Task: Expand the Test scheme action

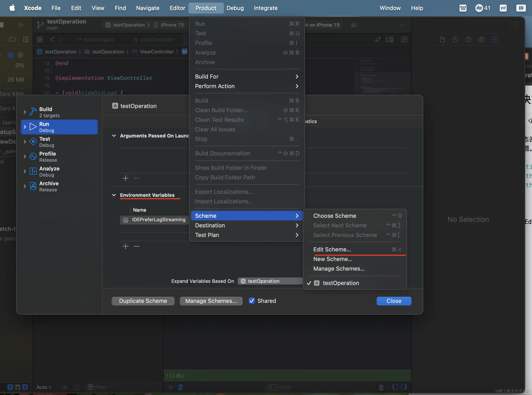Action: coord(25,142)
